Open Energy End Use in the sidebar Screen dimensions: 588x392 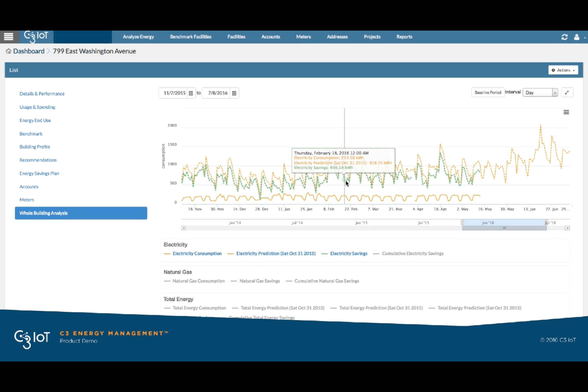point(35,121)
